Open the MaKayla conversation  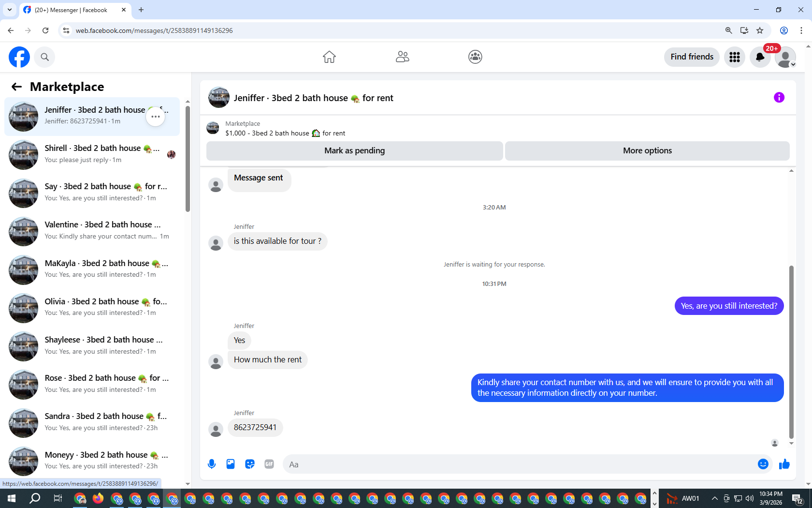tap(92, 269)
